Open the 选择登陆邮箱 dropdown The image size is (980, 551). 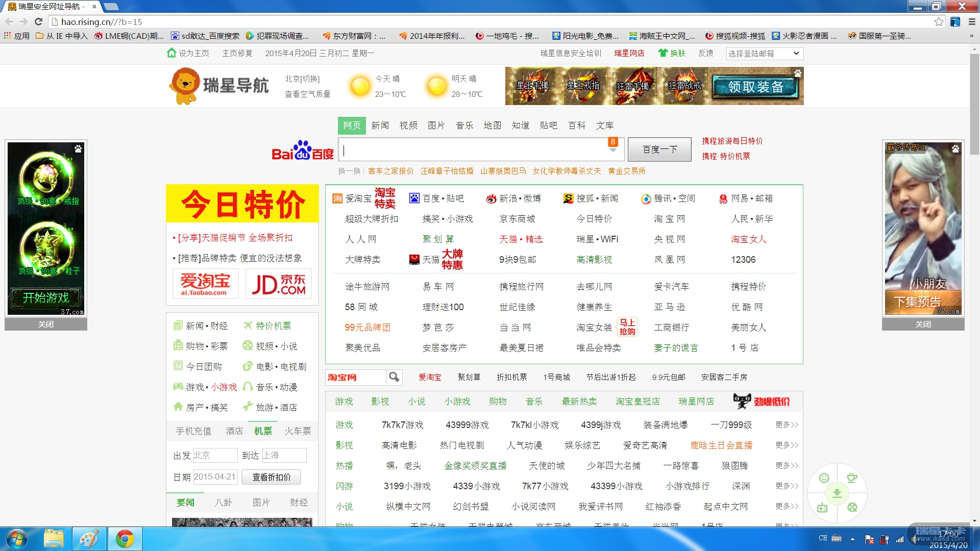764,54
